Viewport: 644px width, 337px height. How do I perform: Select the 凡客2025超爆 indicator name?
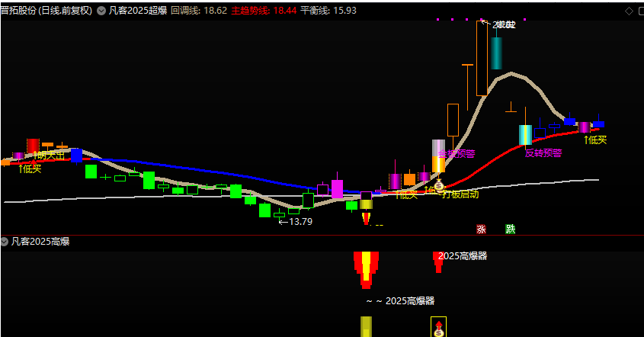click(x=138, y=11)
